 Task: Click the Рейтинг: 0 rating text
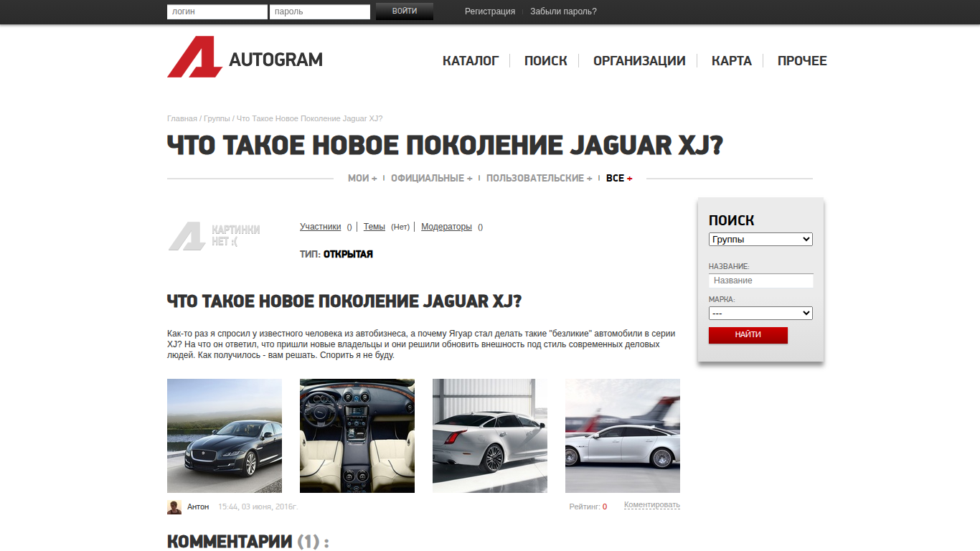pyautogui.click(x=588, y=507)
